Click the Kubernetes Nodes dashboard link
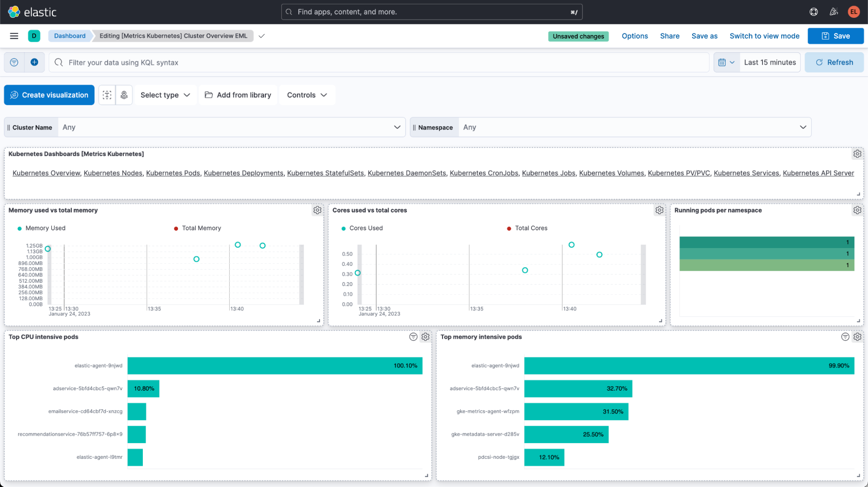This screenshot has height=487, width=868. 112,172
